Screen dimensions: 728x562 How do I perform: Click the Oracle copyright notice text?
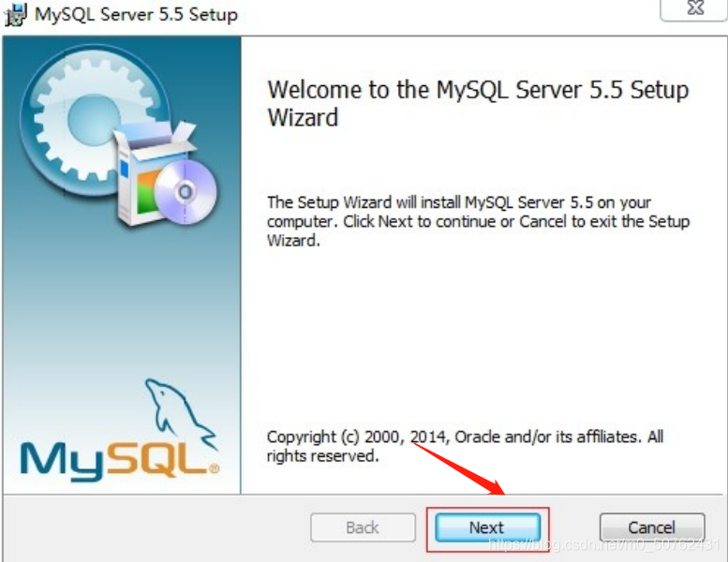(465, 446)
